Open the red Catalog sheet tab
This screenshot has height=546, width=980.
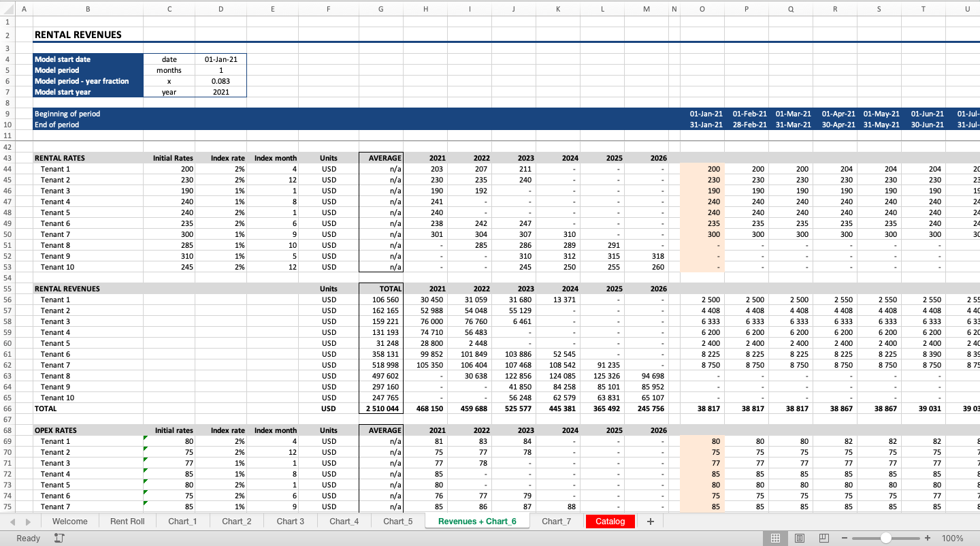coord(610,521)
